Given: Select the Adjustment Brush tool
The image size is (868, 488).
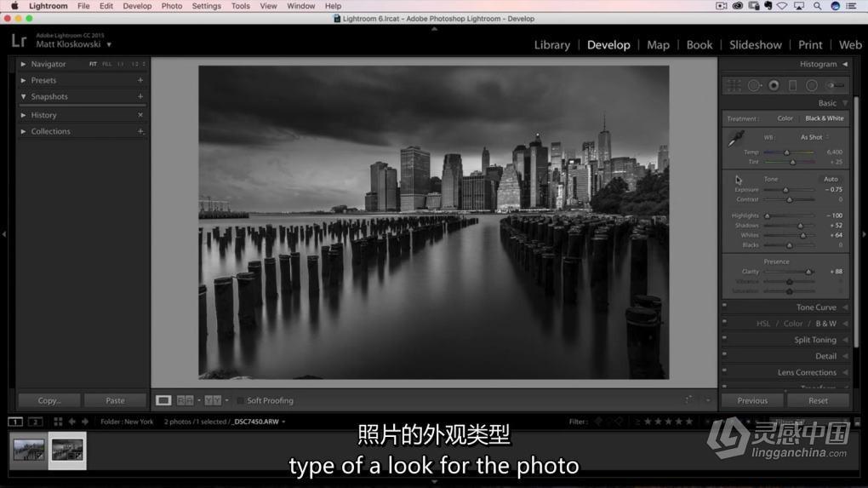Looking at the screenshot, I should pos(835,85).
